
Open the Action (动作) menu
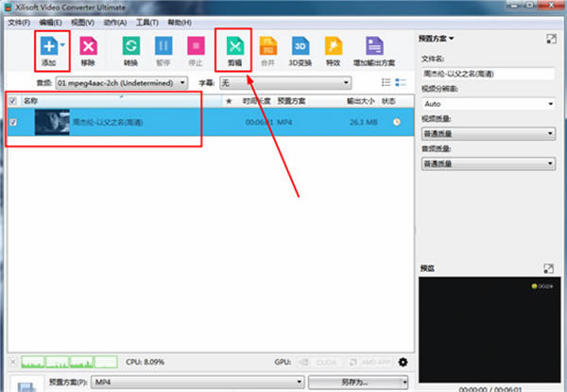click(115, 23)
